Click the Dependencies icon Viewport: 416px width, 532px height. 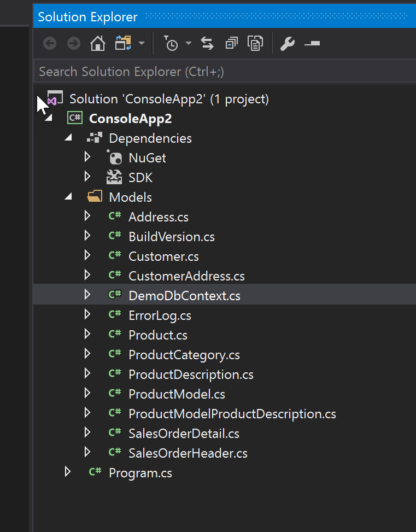[x=95, y=138]
